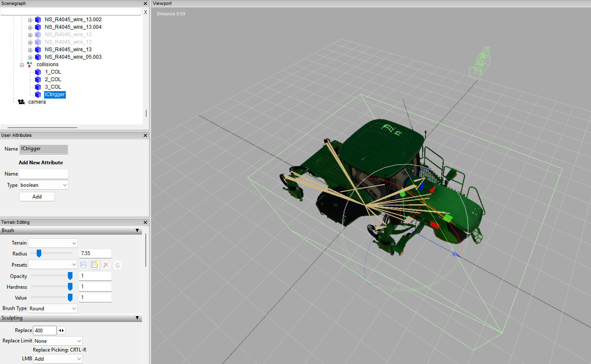The width and height of the screenshot is (591, 364).
Task: Click the Viewport panel title
Action: coord(162,3)
